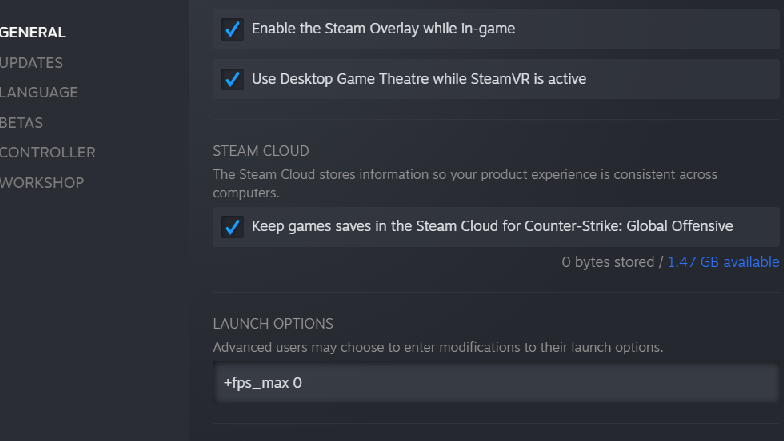
Task: Click the 'Enable the Steam Overlay while in-game' label
Action: tap(383, 28)
